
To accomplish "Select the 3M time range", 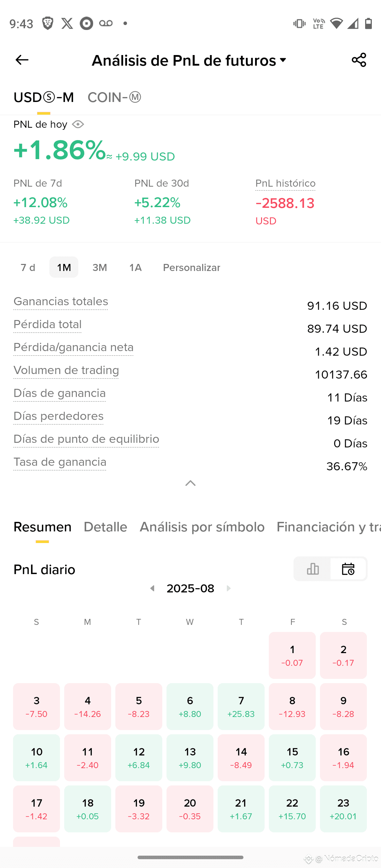I will click(x=100, y=267).
